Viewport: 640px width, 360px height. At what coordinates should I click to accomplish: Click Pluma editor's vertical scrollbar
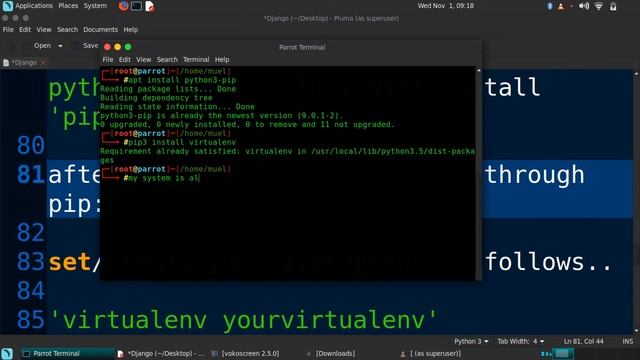(x=636, y=202)
